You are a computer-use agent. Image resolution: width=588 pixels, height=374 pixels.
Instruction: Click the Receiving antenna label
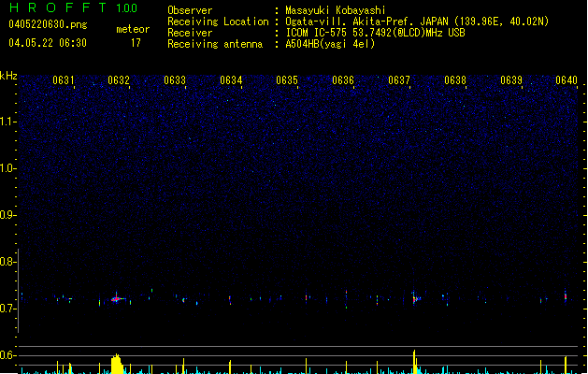pyautogui.click(x=215, y=44)
